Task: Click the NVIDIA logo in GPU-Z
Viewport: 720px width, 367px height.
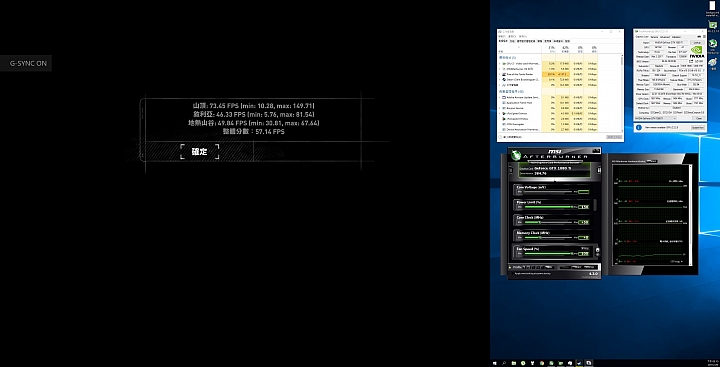Action: (697, 52)
